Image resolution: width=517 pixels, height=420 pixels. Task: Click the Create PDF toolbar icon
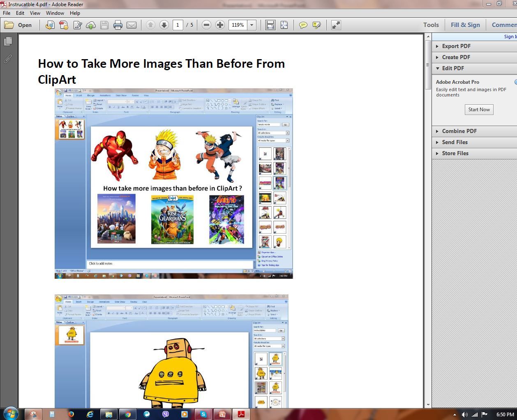point(64,25)
